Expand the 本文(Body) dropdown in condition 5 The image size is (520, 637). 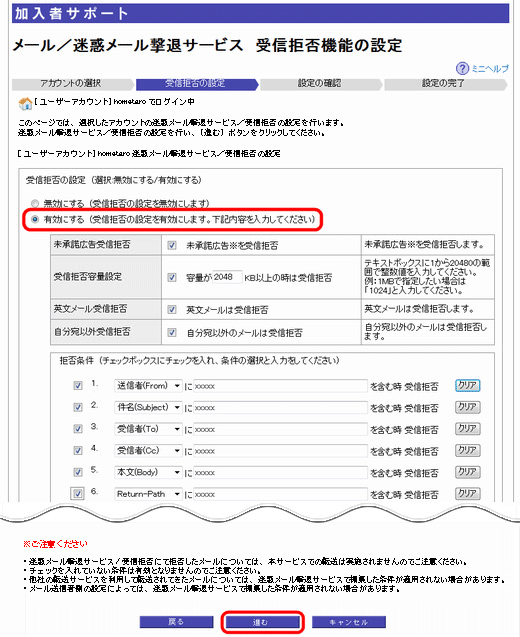click(x=148, y=472)
